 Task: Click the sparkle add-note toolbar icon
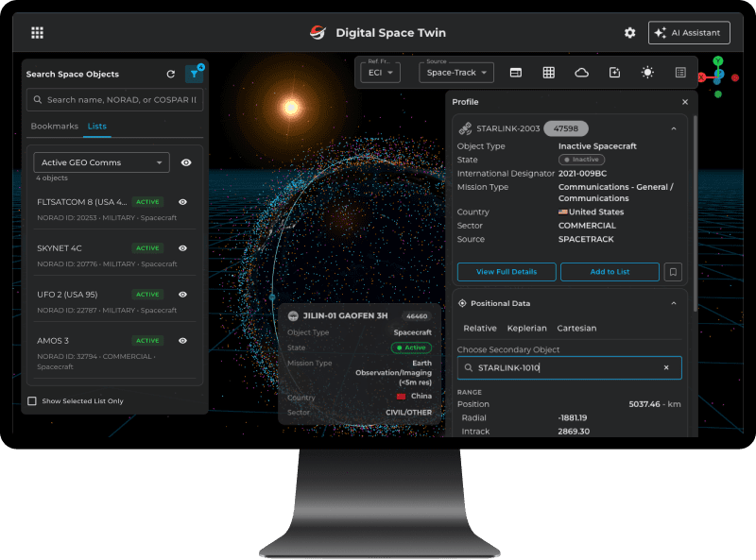[x=615, y=73]
